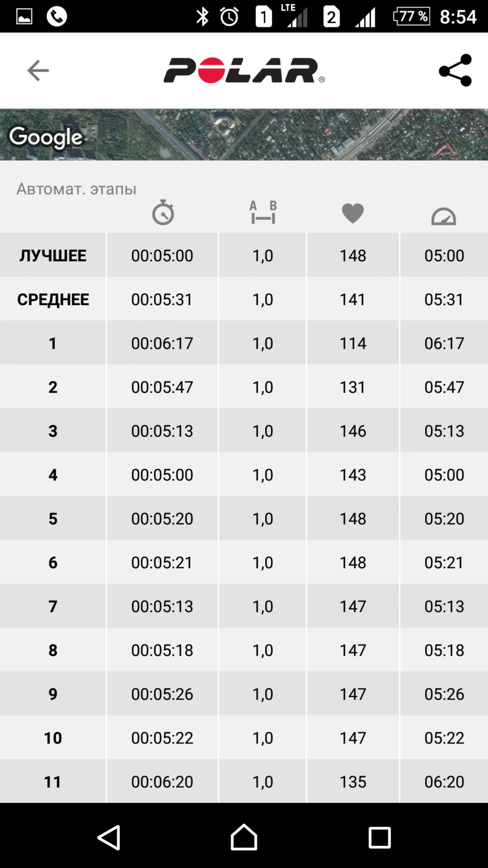The height and width of the screenshot is (868, 488).
Task: Tap lap 11 heart rate value 135
Action: (353, 782)
